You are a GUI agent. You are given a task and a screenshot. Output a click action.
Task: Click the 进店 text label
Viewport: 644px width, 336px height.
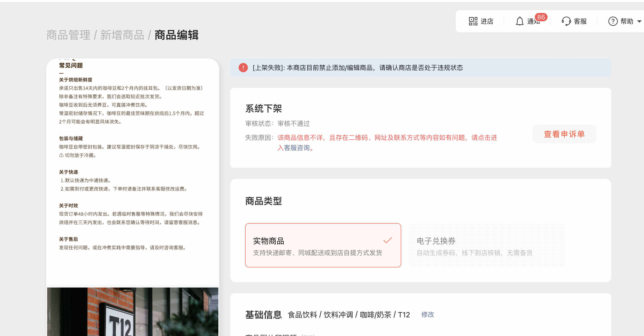[x=487, y=21]
